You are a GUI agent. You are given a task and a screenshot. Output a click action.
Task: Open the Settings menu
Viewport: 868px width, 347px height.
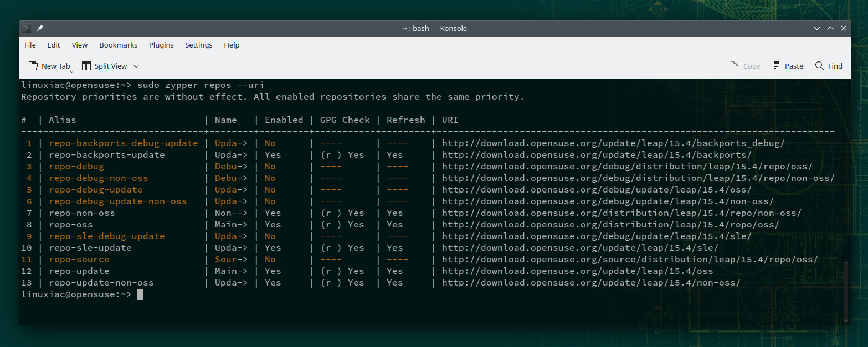(199, 45)
